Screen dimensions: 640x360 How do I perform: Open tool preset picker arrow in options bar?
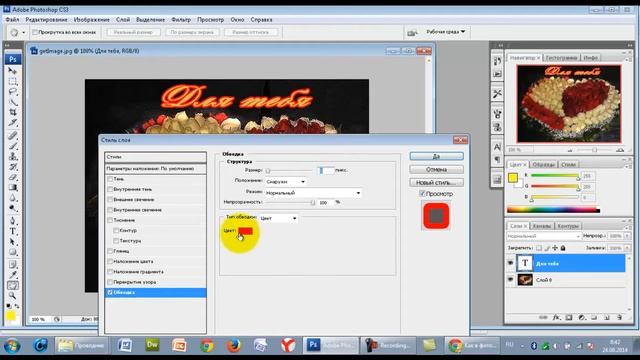[x=23, y=32]
